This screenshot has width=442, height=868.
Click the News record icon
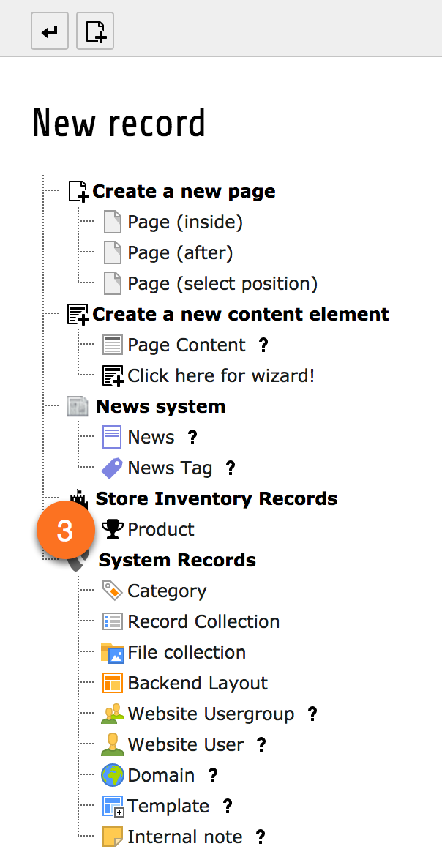[x=112, y=438]
